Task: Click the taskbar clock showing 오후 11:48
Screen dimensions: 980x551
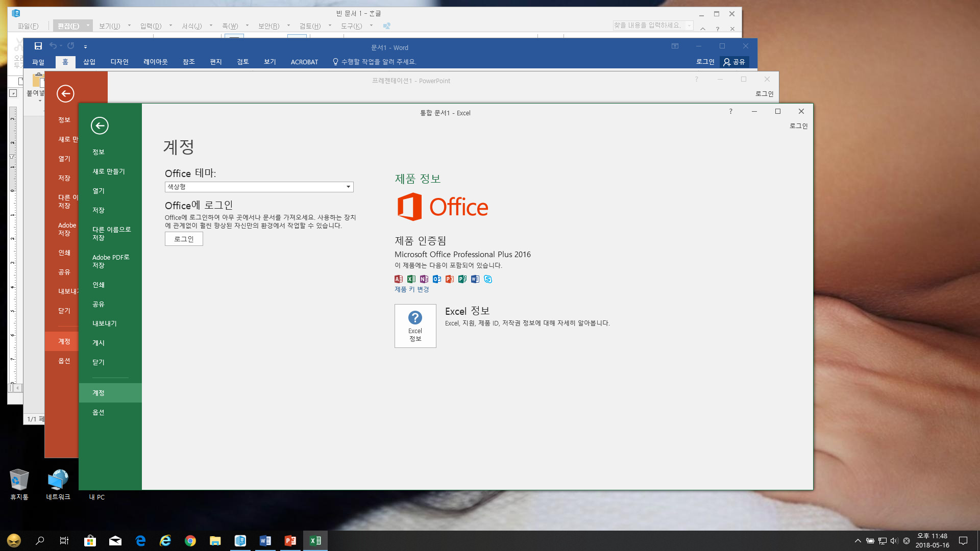Action: [932, 541]
